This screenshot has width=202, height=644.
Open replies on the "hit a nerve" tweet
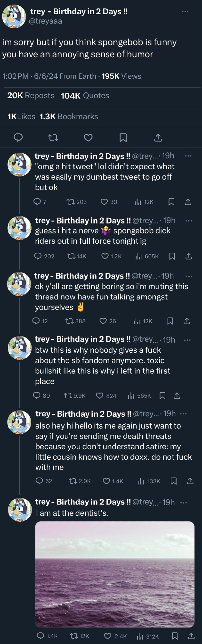click(x=38, y=256)
